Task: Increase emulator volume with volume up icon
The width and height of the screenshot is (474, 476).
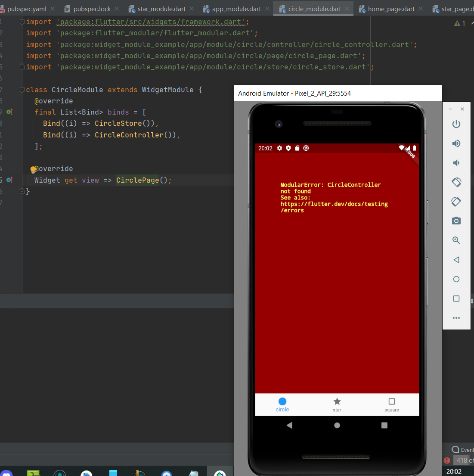Action: (456, 143)
